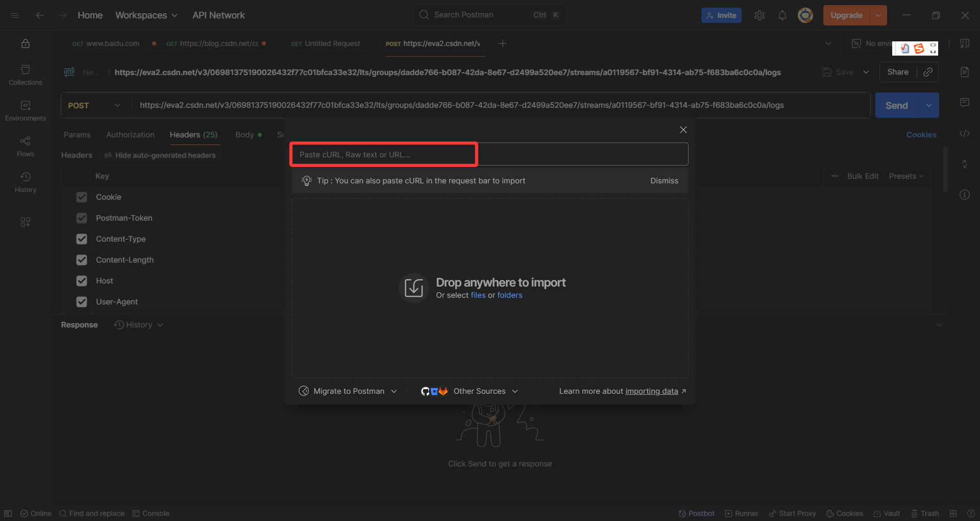This screenshot has width=980, height=521.
Task: Expand Other Sources options
Action: coord(470,391)
